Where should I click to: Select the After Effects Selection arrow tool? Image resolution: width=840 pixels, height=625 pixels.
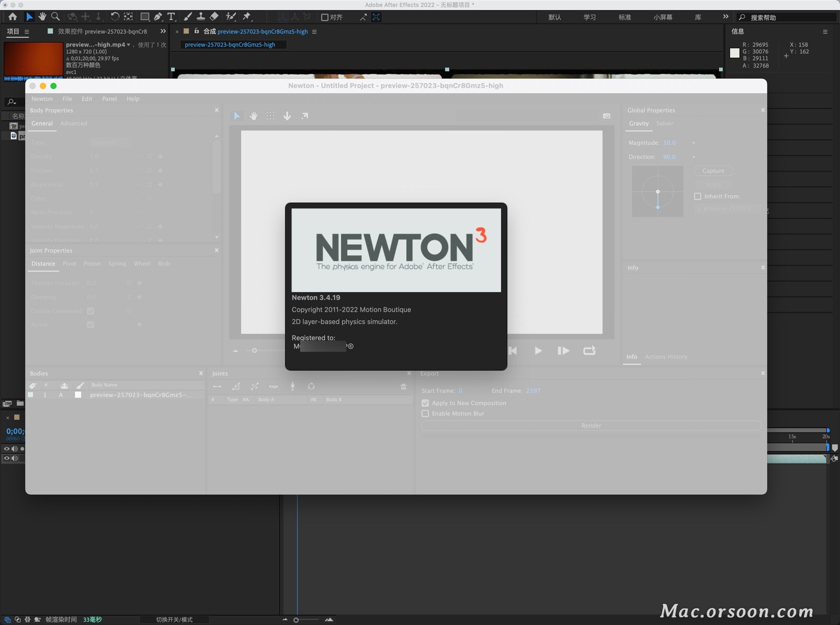[x=29, y=17]
